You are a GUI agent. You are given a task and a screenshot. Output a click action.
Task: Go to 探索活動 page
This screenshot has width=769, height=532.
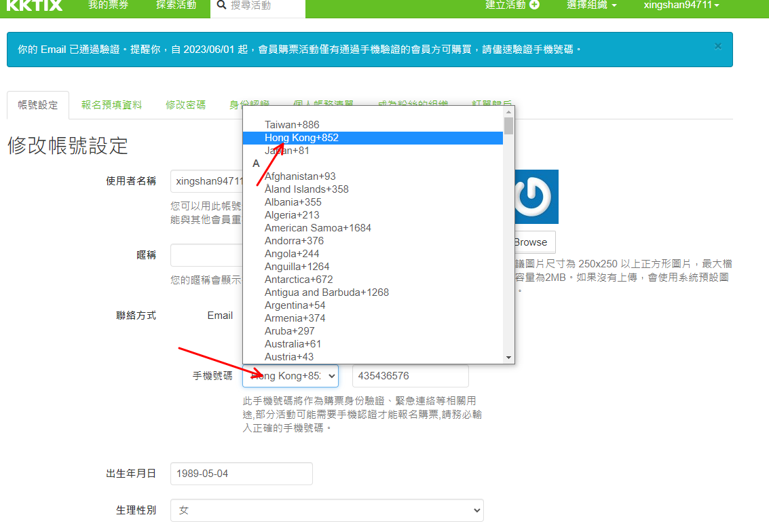(176, 5)
